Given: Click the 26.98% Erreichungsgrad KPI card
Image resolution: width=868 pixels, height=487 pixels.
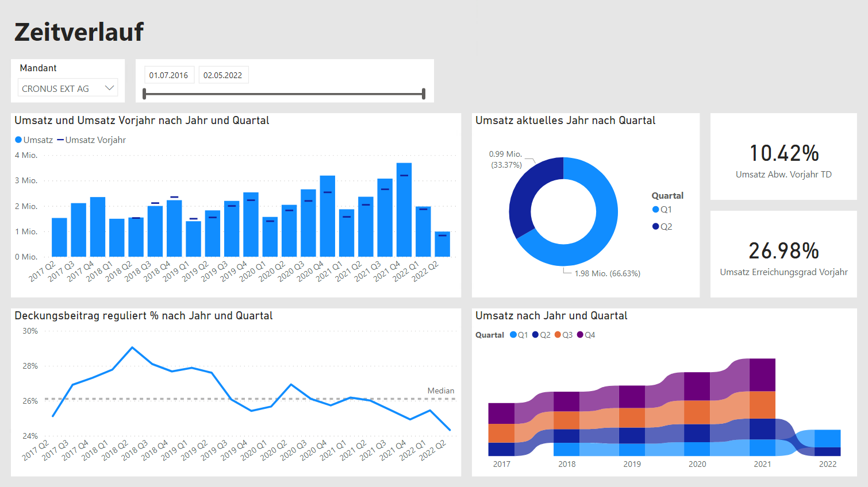Looking at the screenshot, I should point(783,254).
